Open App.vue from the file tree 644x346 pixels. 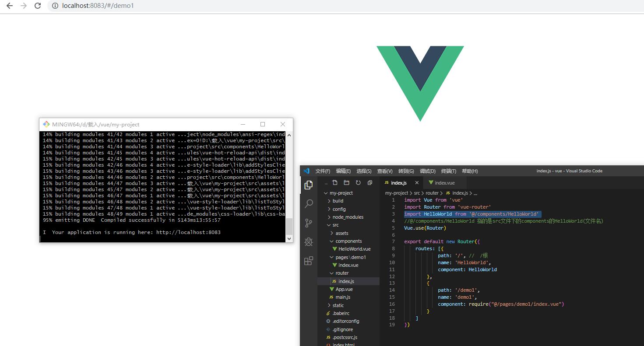[x=341, y=289]
